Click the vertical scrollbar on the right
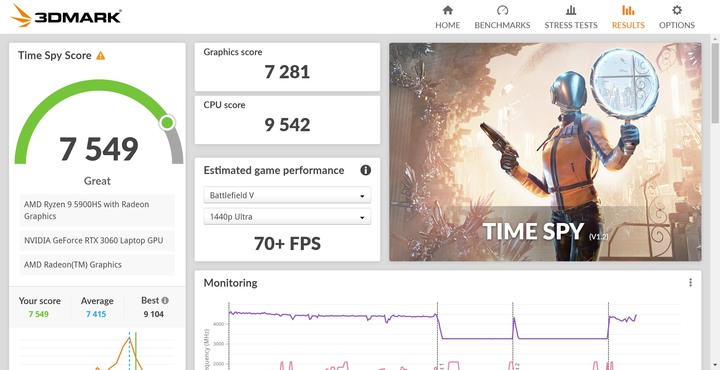Image resolution: width=720 pixels, height=370 pixels. tap(715, 83)
